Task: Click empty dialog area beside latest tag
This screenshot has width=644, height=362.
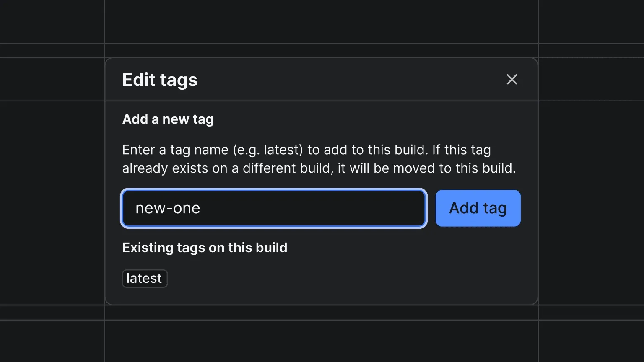Action: click(x=335, y=279)
